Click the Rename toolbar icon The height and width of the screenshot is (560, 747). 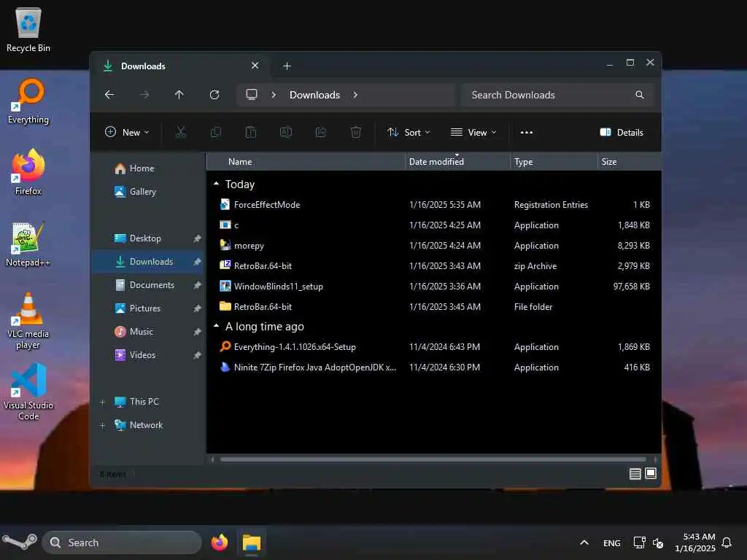(x=286, y=133)
